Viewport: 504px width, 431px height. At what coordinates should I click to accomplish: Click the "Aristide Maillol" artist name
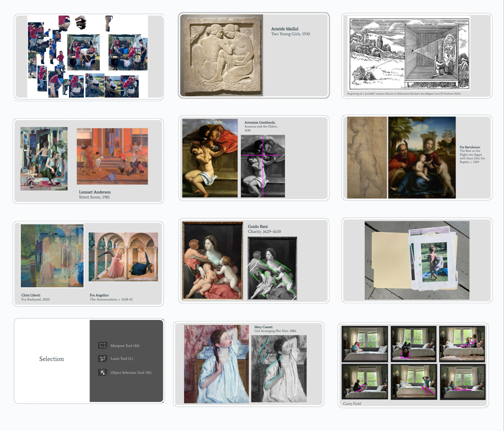coord(285,29)
